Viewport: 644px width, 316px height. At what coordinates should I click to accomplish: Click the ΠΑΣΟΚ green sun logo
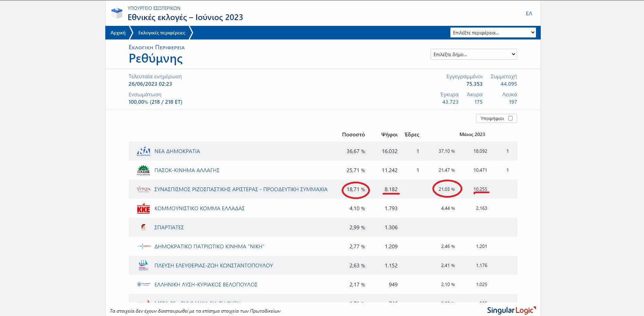(143, 170)
